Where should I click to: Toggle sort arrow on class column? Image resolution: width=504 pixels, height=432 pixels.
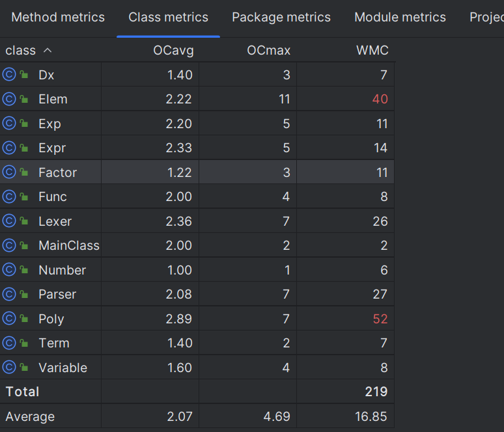pyautogui.click(x=48, y=50)
